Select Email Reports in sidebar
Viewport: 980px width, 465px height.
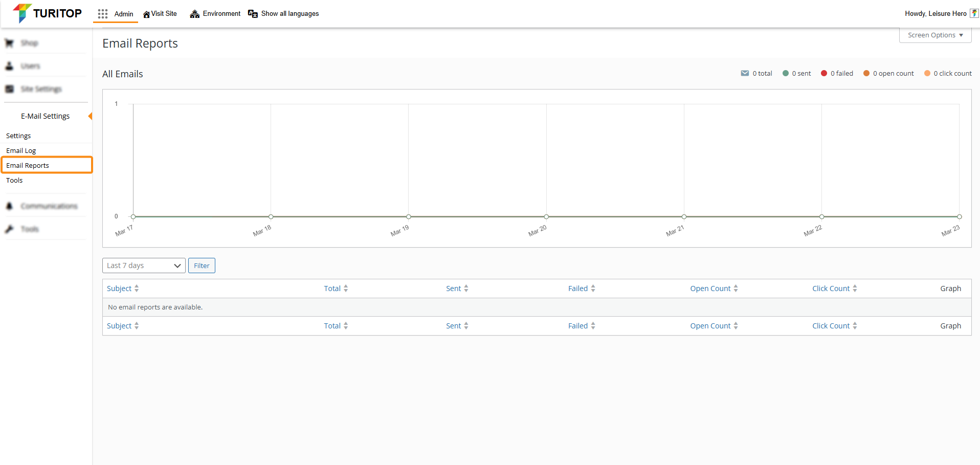click(28, 165)
